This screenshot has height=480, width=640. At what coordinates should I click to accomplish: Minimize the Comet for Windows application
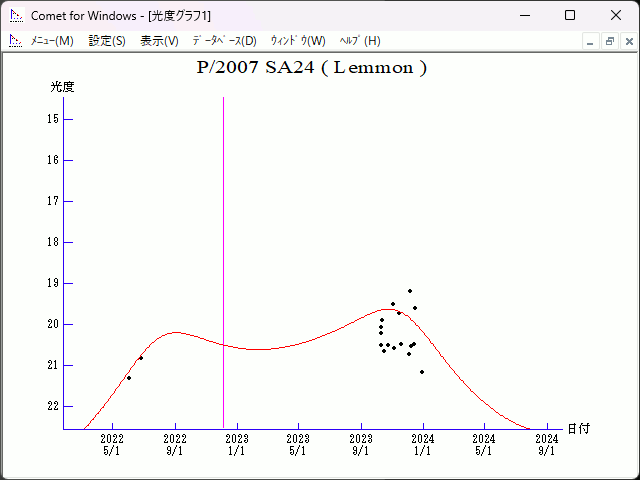pyautogui.click(x=524, y=16)
